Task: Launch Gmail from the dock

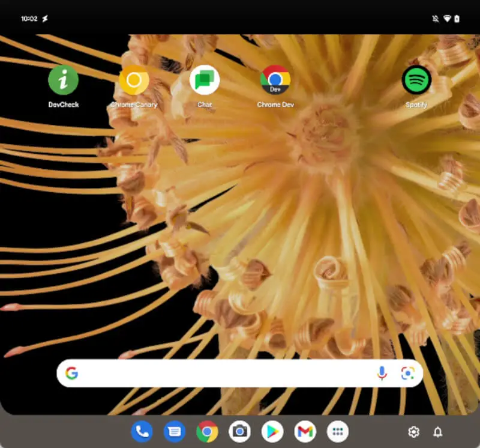Action: [x=305, y=431]
